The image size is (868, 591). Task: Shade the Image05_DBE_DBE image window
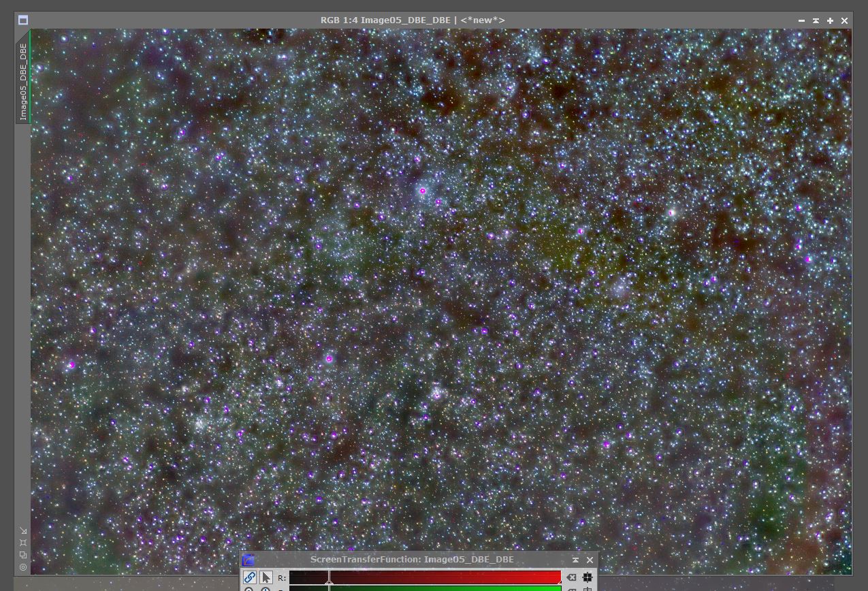[x=816, y=20]
